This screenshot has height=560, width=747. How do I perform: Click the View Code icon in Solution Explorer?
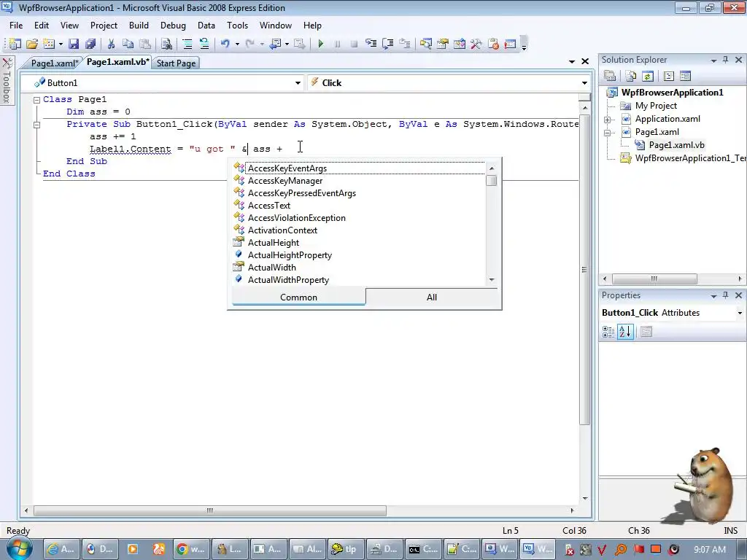tap(668, 76)
